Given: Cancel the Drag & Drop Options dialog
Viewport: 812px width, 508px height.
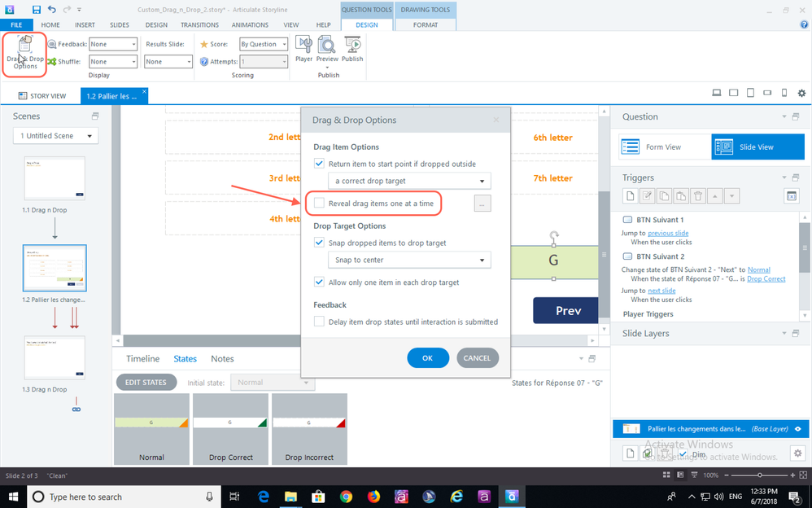Looking at the screenshot, I should (x=477, y=357).
